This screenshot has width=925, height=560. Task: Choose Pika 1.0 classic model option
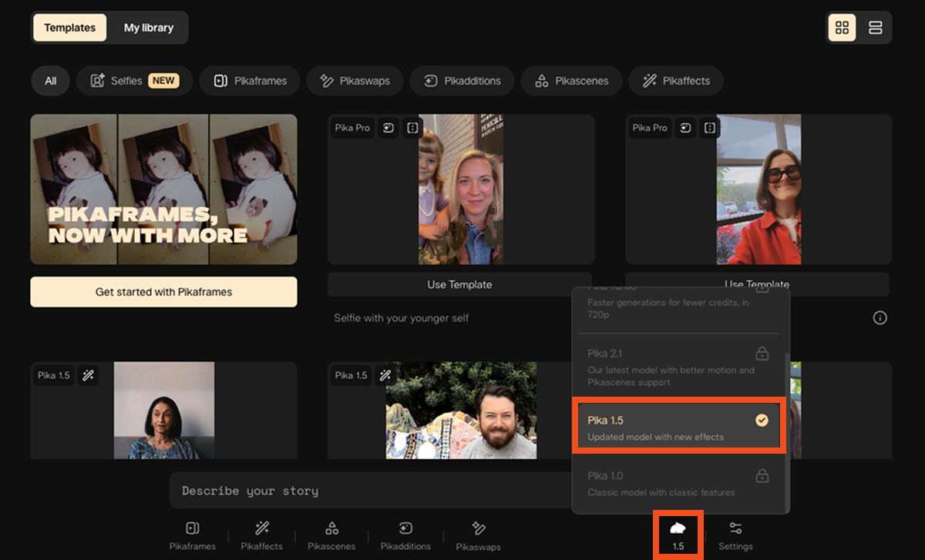[x=678, y=482]
